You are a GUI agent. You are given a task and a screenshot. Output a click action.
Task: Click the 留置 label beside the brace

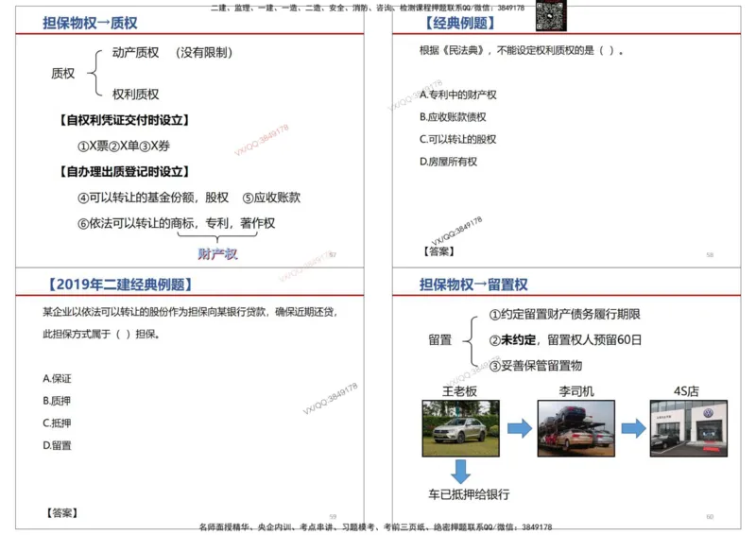point(440,339)
